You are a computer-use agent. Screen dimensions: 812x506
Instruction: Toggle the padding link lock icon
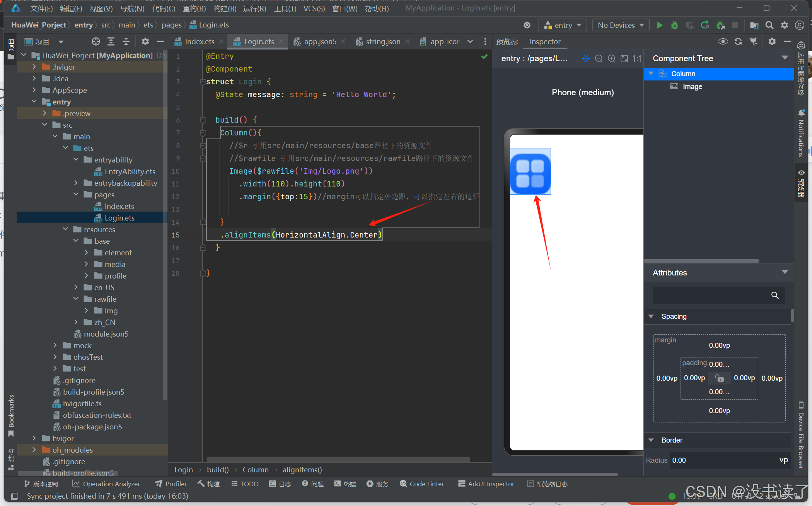click(x=719, y=378)
